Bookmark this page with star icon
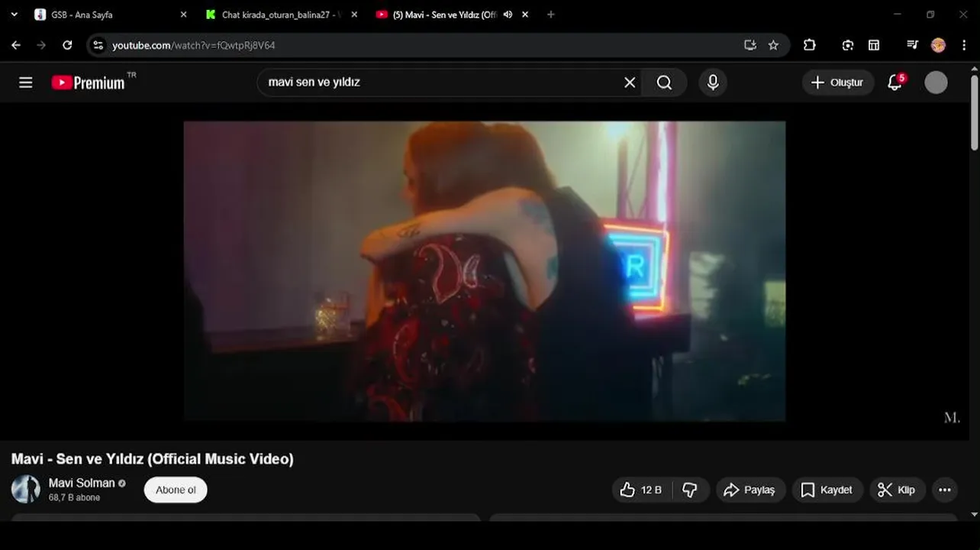This screenshot has height=550, width=980. 773,45
